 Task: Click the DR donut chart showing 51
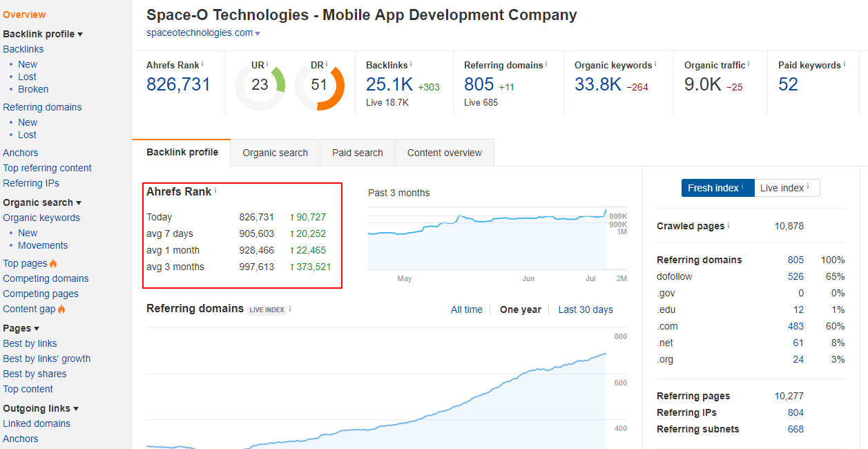point(320,86)
